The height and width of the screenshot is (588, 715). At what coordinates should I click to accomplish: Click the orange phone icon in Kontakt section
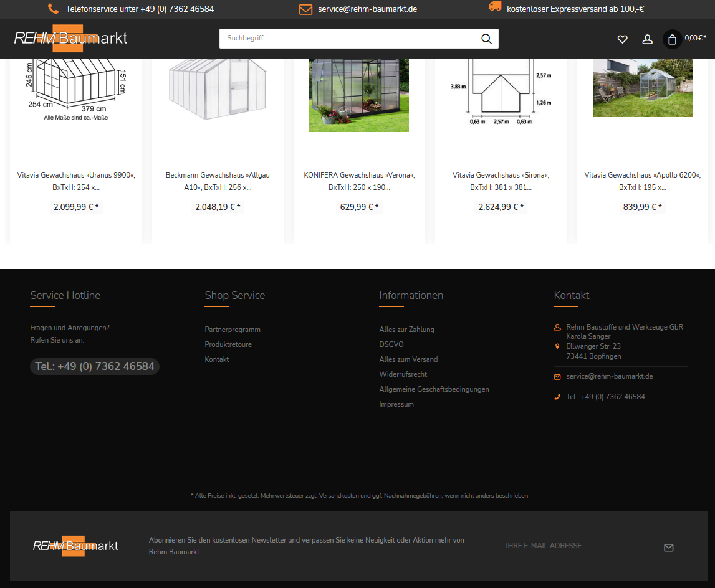[x=557, y=397]
